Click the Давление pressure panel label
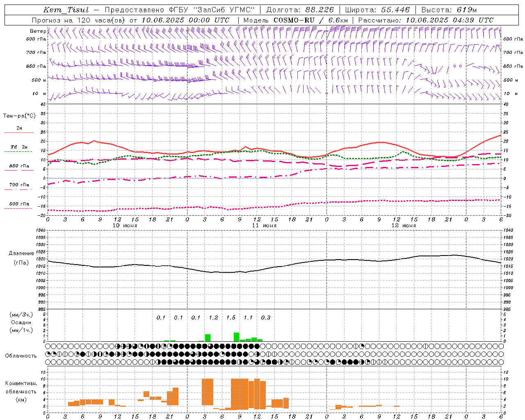 (x=21, y=253)
